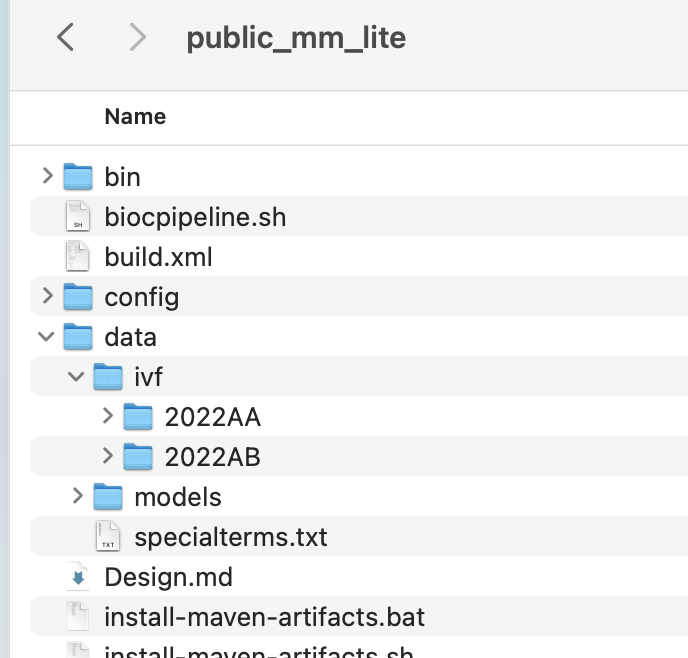This screenshot has width=688, height=658.
Task: Select the bin folder name
Action: coord(122,177)
